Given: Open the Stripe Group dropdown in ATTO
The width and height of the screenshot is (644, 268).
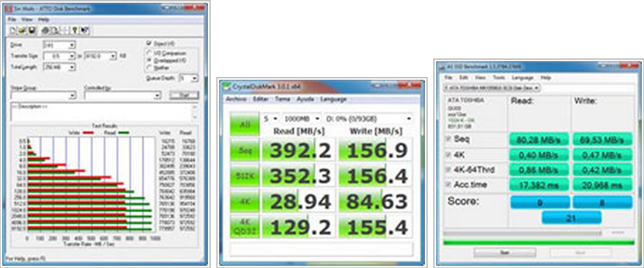Looking at the screenshot, I should click(43, 96).
